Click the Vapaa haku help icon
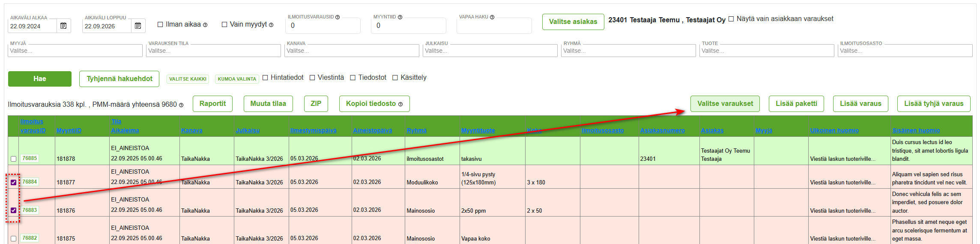 point(492,17)
